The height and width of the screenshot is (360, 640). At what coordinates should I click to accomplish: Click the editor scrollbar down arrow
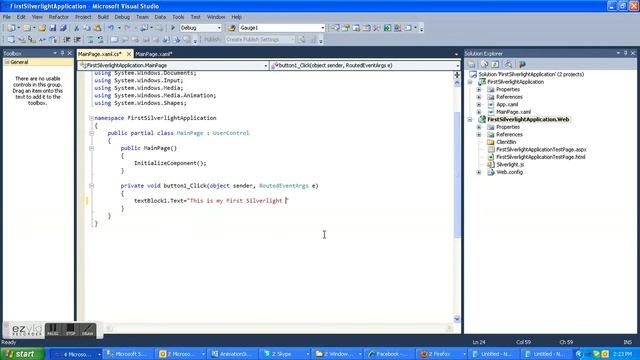coord(457,319)
